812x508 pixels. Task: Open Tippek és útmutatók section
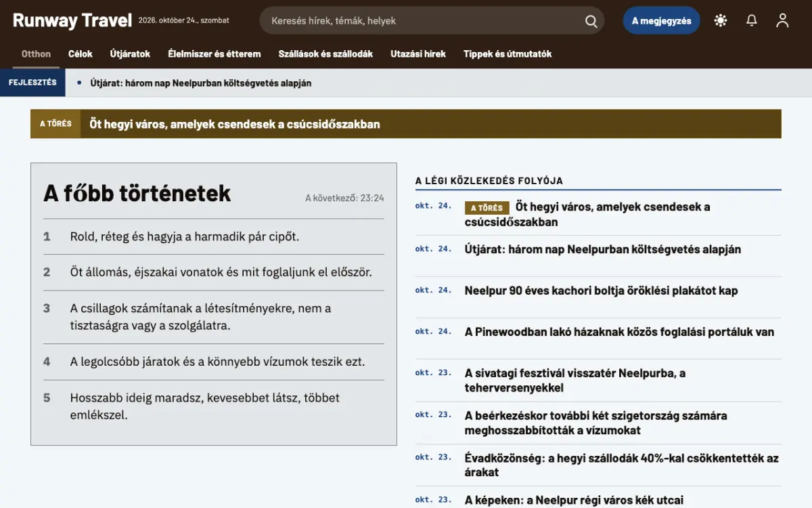(507, 54)
